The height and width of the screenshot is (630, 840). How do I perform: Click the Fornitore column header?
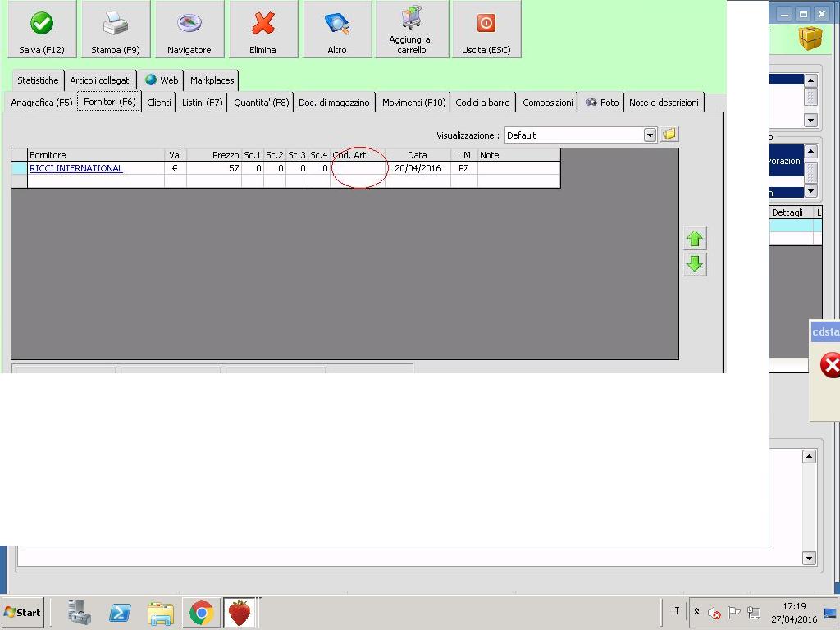96,155
